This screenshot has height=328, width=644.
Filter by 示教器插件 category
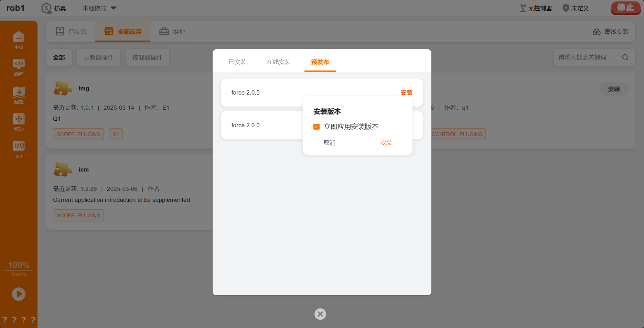point(99,57)
